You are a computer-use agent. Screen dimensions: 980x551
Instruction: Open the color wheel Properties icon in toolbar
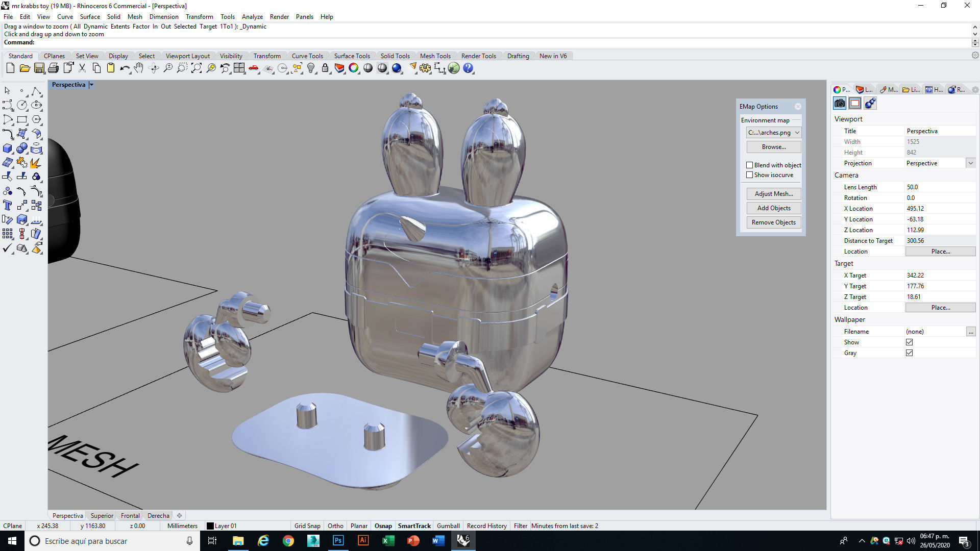pyautogui.click(x=354, y=68)
